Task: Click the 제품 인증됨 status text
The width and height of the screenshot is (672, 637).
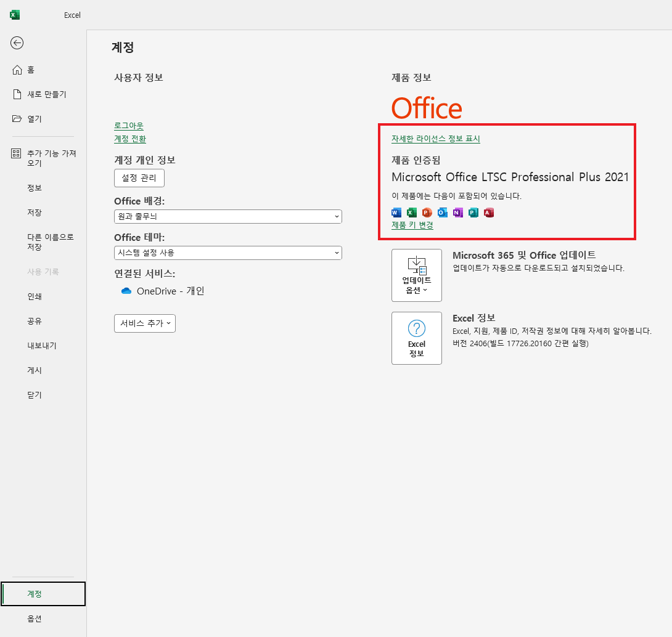Action: pos(416,160)
